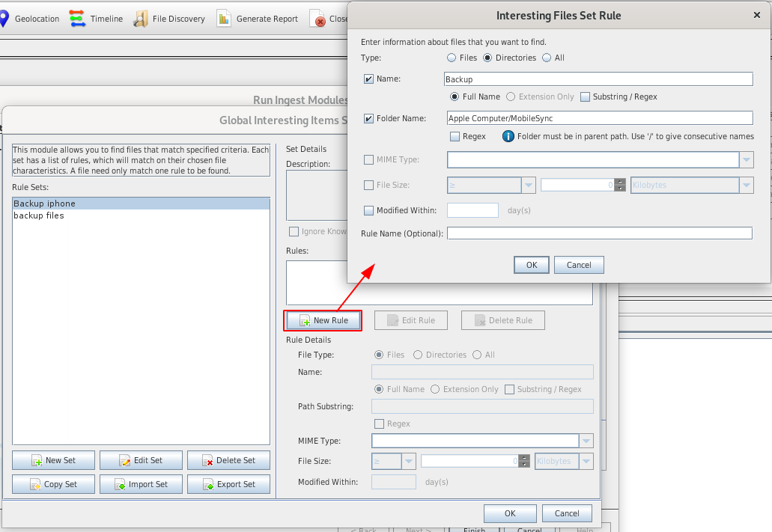The height and width of the screenshot is (532, 772).
Task: Open the Geolocation tool
Action: click(x=30, y=19)
